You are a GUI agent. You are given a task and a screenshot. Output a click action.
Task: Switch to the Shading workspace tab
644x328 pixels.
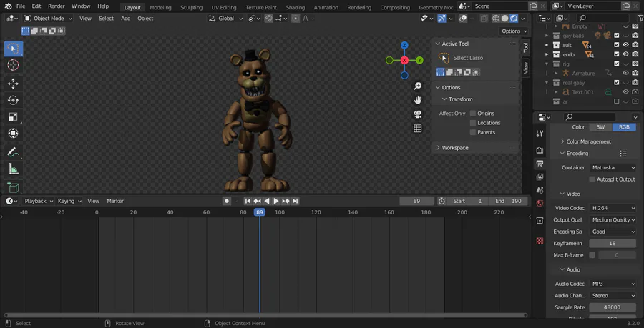296,7
